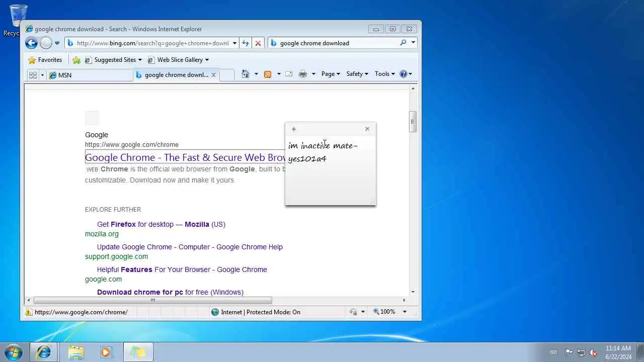The width and height of the screenshot is (644, 362).
Task: Click inside the address bar URL field
Action: 153,43
